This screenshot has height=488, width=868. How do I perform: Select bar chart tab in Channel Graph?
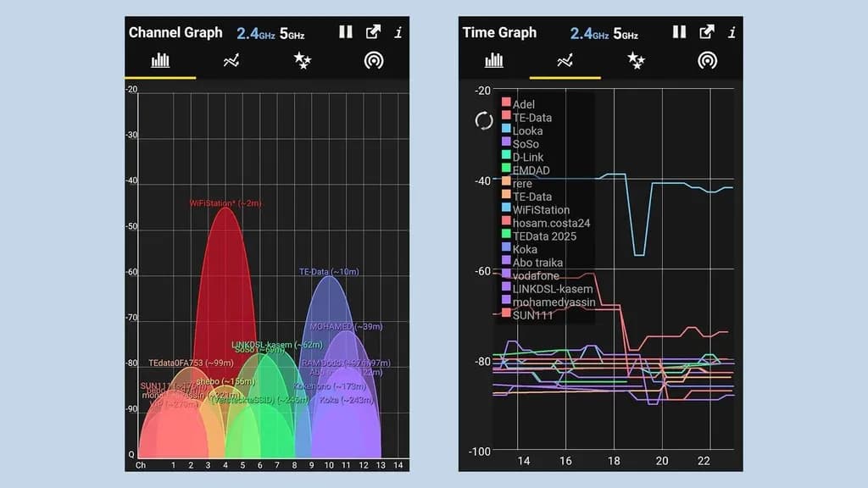(160, 61)
